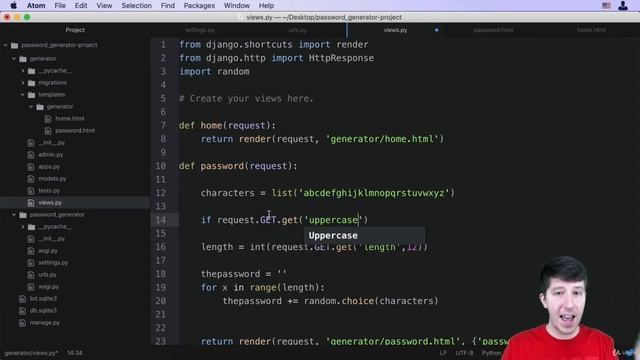Click the password_generator-project folder icon

[15, 45]
